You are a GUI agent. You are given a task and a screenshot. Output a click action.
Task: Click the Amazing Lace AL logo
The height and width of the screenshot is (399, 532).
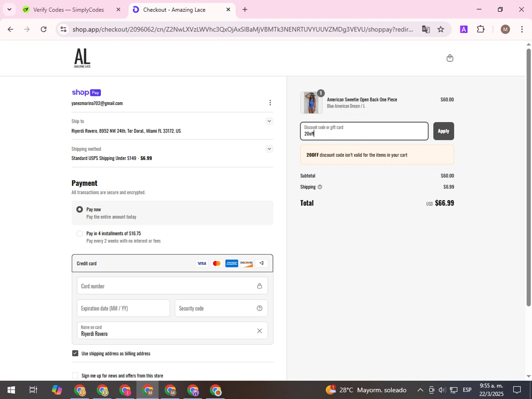point(82,58)
